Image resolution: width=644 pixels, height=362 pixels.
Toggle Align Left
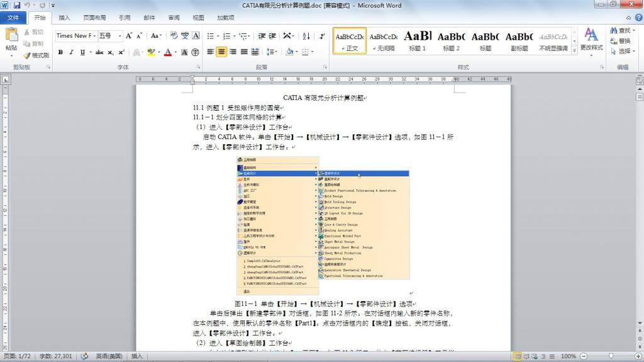[x=211, y=52]
